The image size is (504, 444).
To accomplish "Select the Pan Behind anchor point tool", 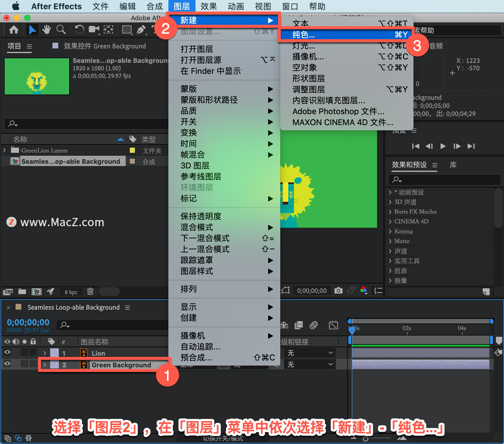I will coord(108,30).
